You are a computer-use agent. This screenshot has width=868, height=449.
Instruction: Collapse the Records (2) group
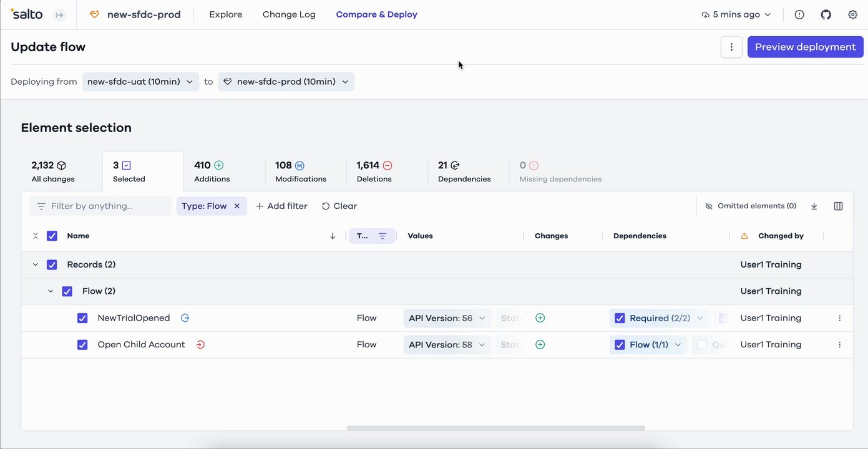(x=36, y=264)
